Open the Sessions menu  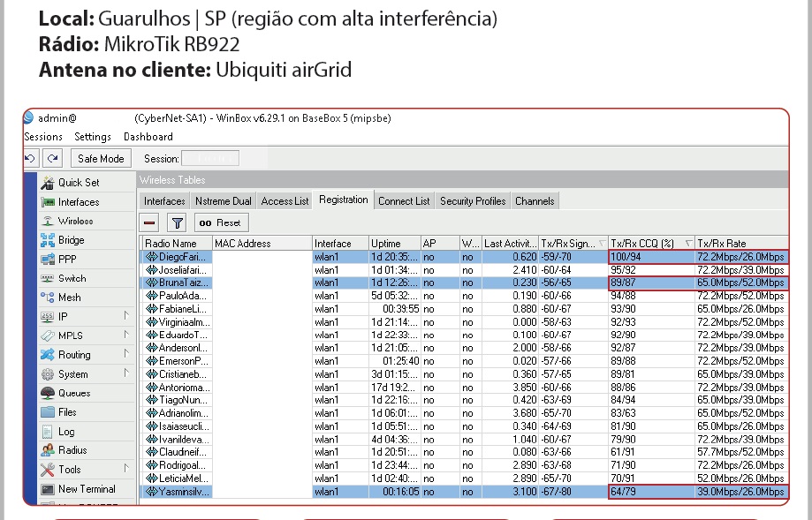[x=43, y=137]
